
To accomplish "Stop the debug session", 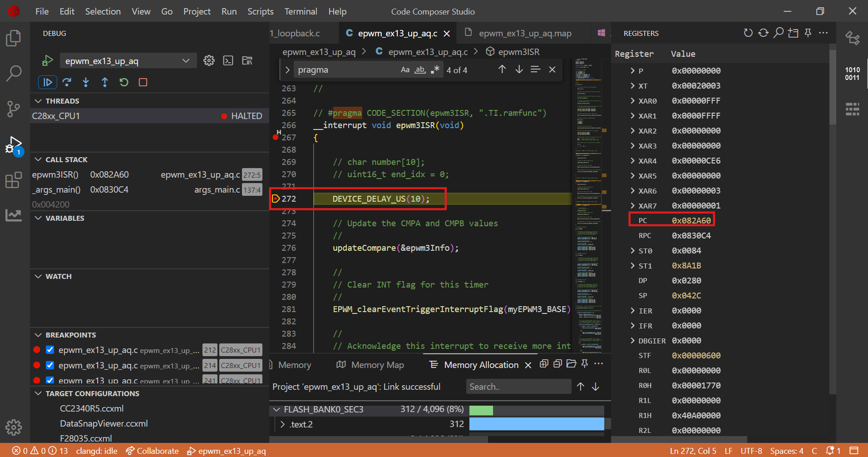I will [x=143, y=82].
